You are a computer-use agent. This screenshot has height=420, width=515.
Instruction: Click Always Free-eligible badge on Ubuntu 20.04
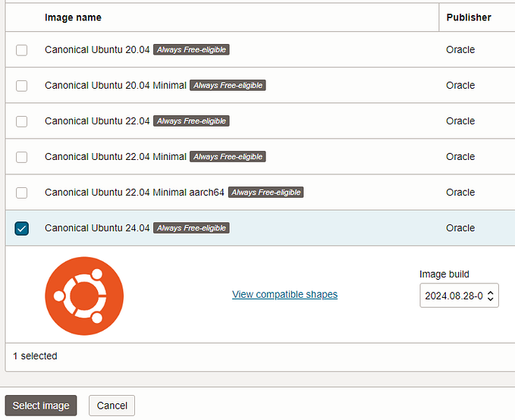[x=191, y=49]
